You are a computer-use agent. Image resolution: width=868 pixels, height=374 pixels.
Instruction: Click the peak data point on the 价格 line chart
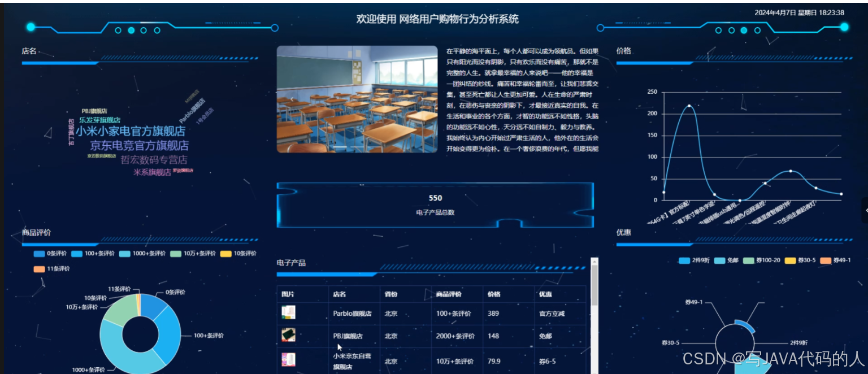tap(689, 106)
